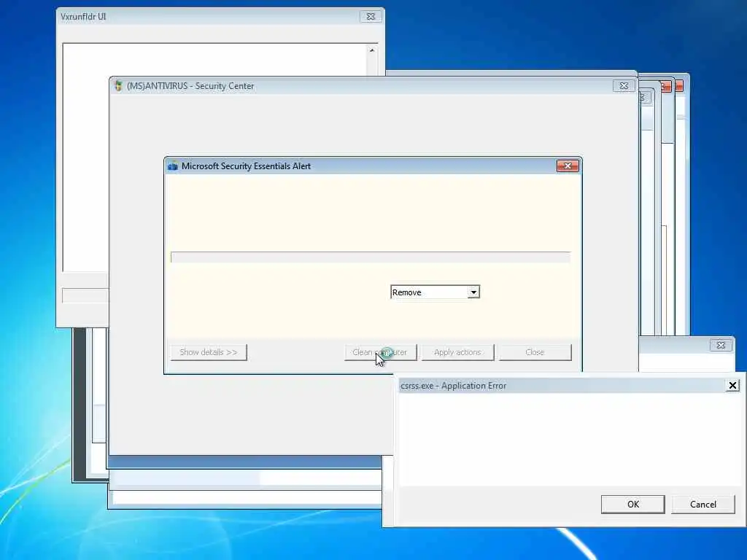The height and width of the screenshot is (560, 747).
Task: Open the Remove action dropdown
Action: point(473,292)
